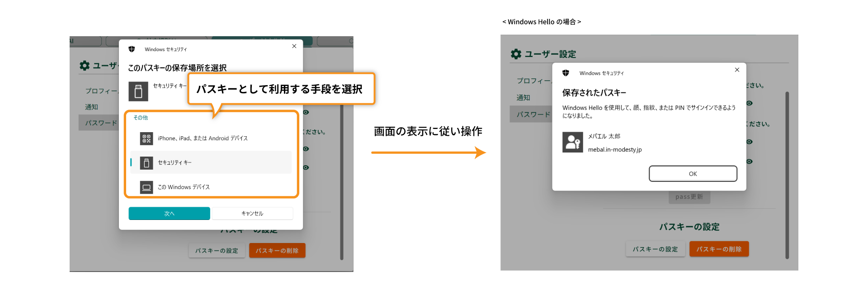Close the 保存されたパスキー dialog with X

click(737, 70)
